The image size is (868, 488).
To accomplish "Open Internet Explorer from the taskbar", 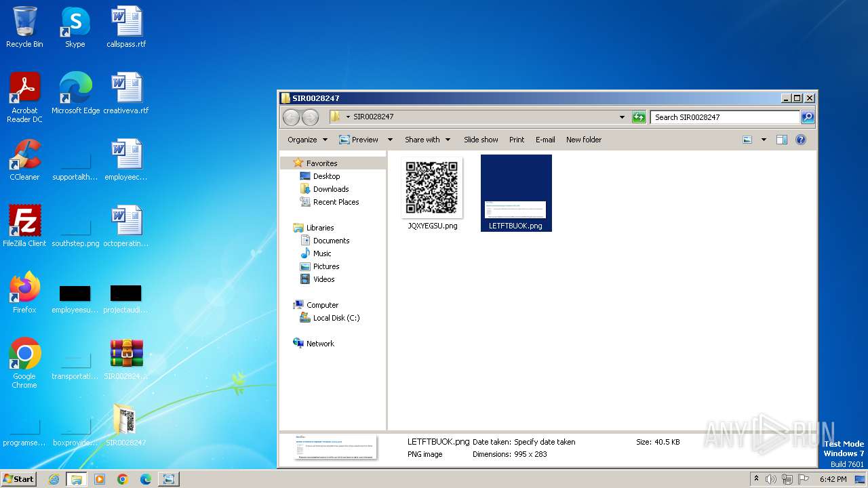I will 54,479.
